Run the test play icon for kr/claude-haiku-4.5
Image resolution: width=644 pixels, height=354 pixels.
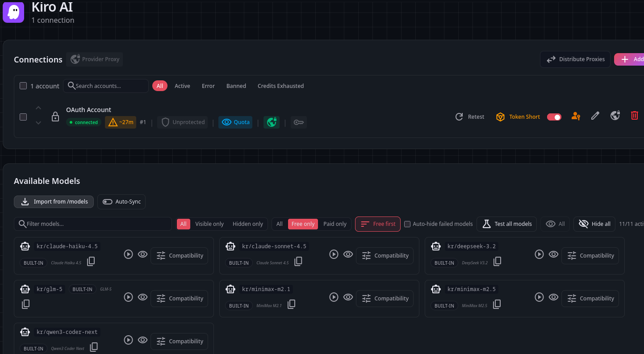[128, 254]
